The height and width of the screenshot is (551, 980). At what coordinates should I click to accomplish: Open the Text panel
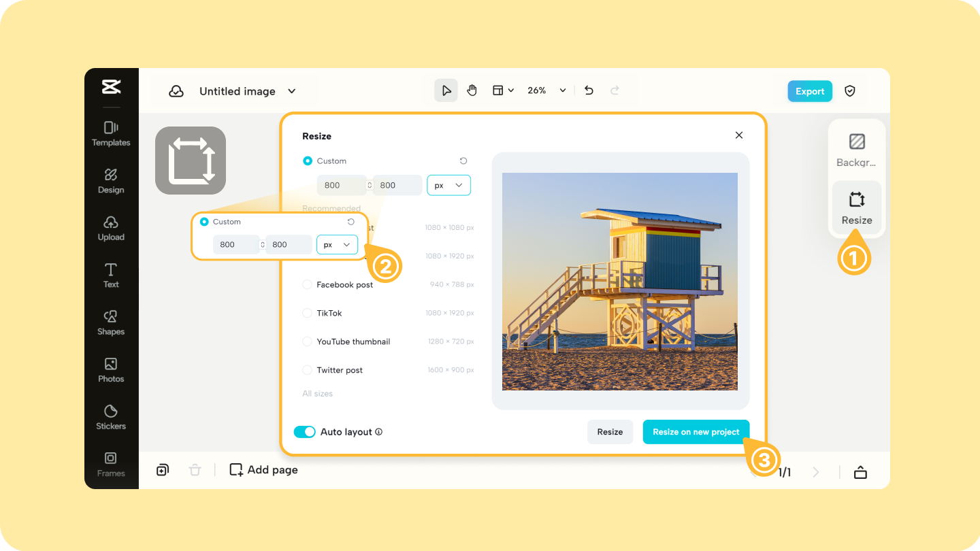(x=111, y=275)
